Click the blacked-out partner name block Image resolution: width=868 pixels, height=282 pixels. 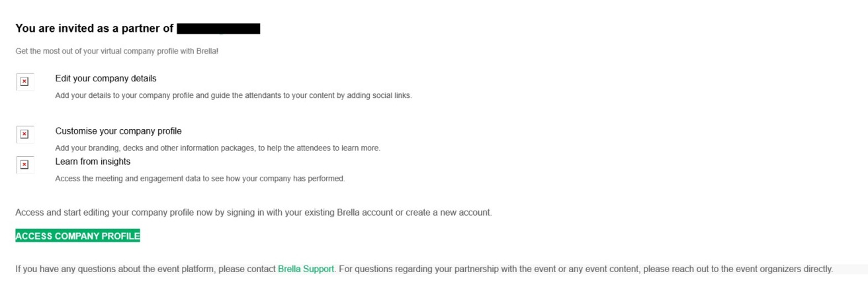(x=218, y=28)
